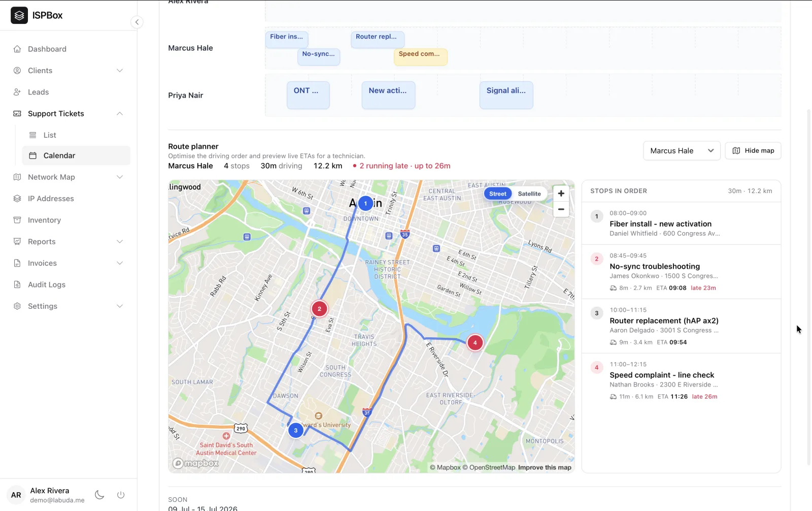
Task: Click the Leads icon in the sidebar
Action: point(17,92)
